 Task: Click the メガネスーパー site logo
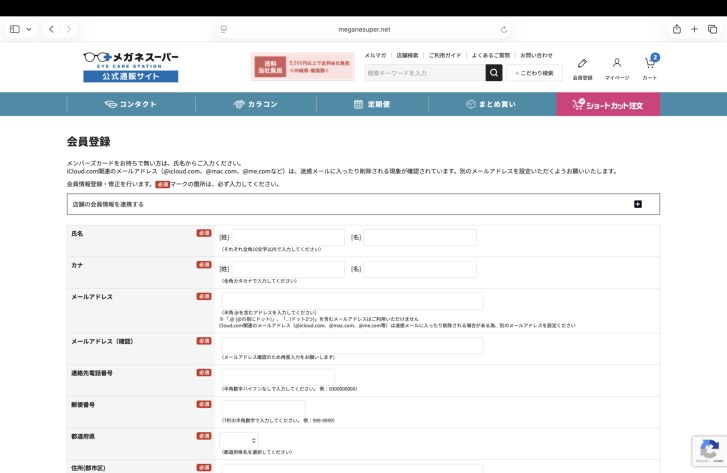[x=130, y=66]
